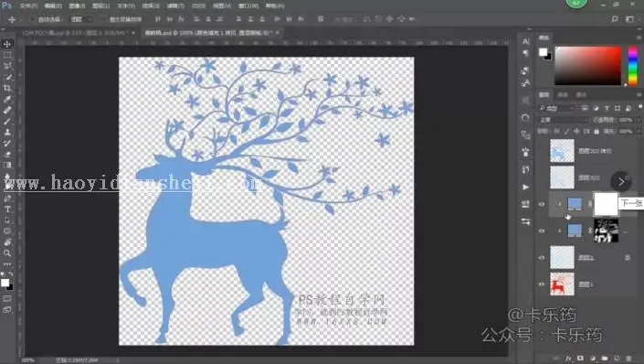Open the 图像(I) Image menu
644x364 pixels.
(77, 6)
